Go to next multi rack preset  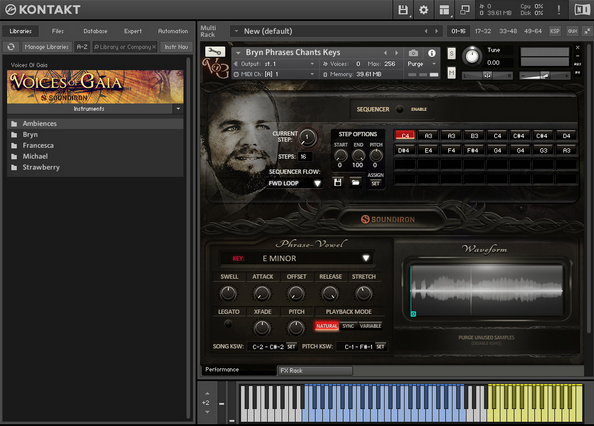tap(436, 31)
